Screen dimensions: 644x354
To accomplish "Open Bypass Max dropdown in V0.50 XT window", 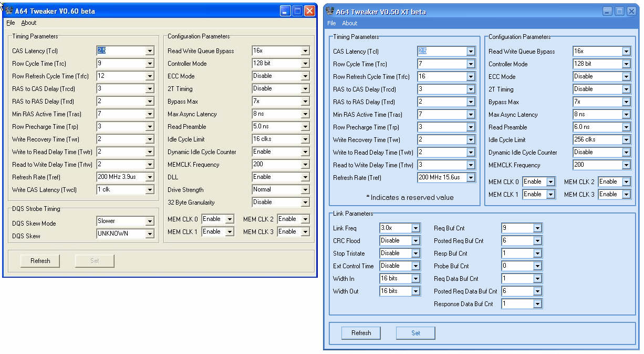I will [x=626, y=102].
